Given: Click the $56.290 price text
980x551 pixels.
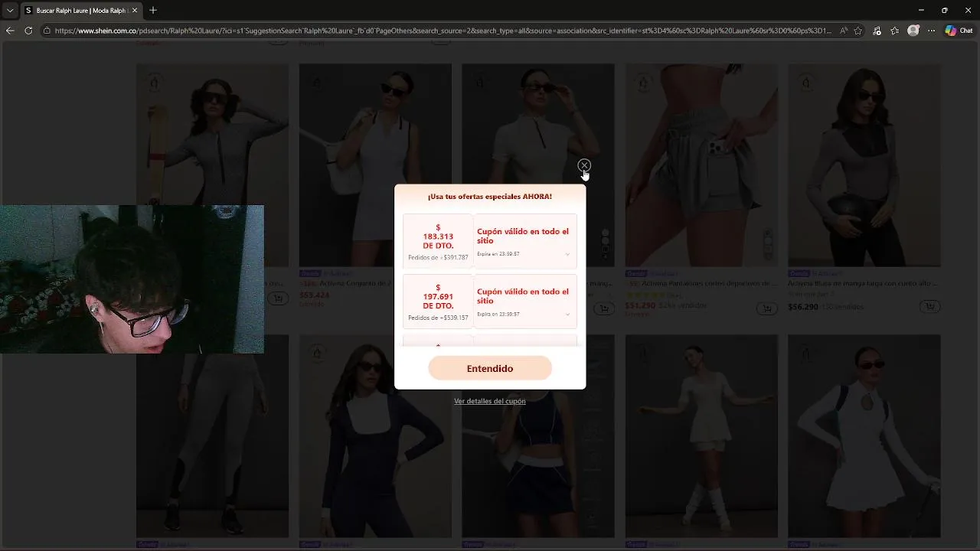Looking at the screenshot, I should point(803,307).
